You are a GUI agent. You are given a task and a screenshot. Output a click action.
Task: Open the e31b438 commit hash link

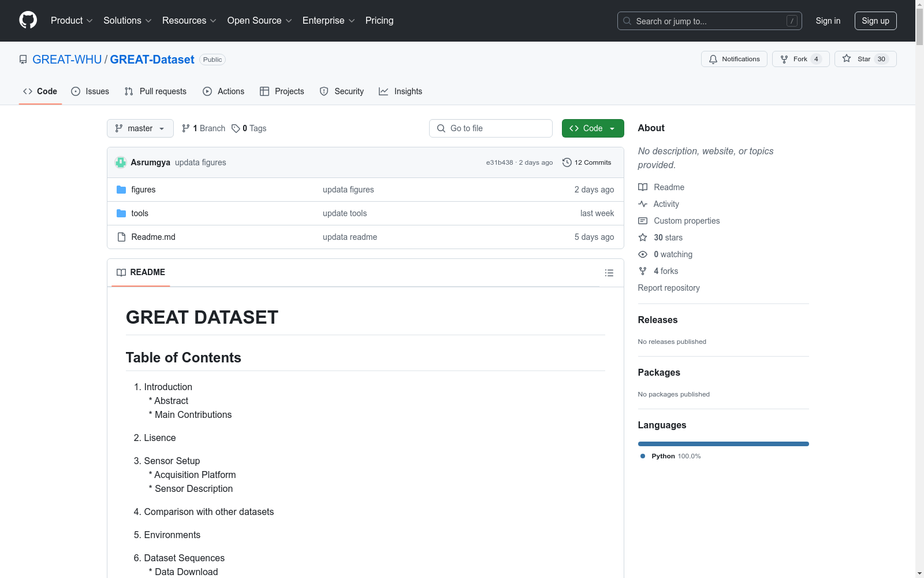(x=500, y=162)
